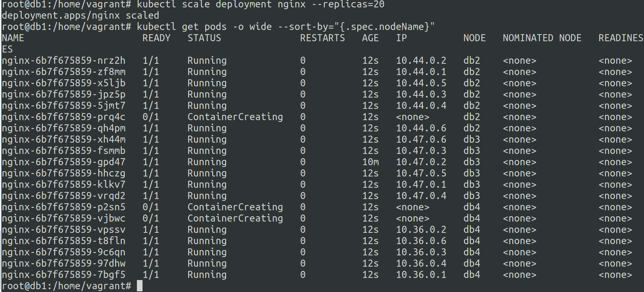Click the IP address 10.36.0.1
The width and height of the screenshot is (644, 292).
coord(421,275)
